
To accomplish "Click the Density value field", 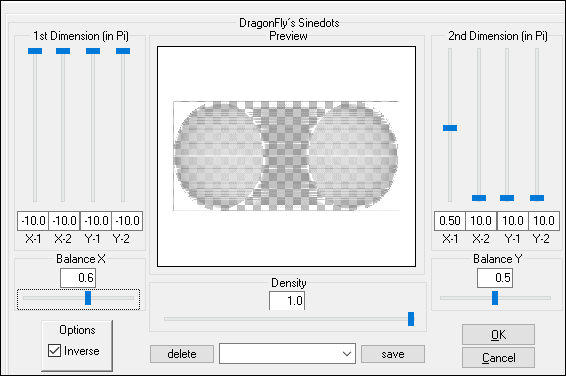I will 287,300.
